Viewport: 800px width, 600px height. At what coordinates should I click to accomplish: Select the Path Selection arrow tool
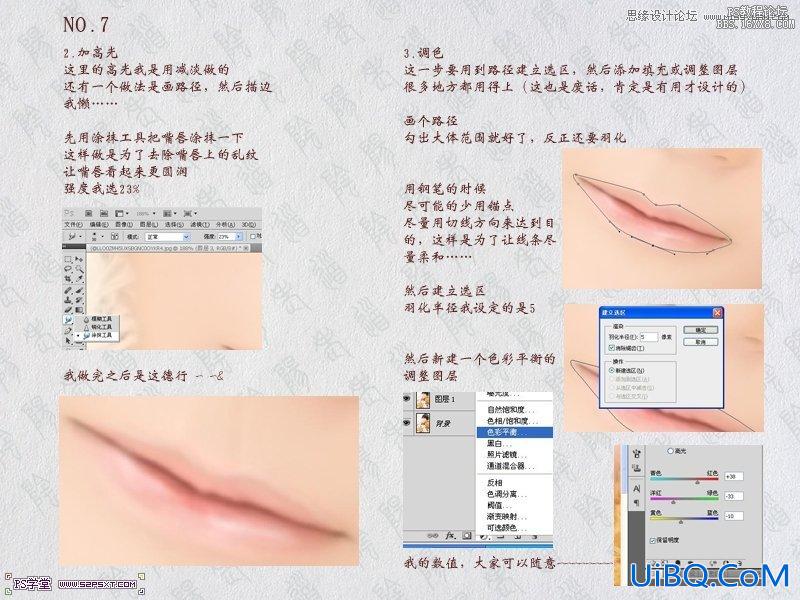click(x=68, y=341)
